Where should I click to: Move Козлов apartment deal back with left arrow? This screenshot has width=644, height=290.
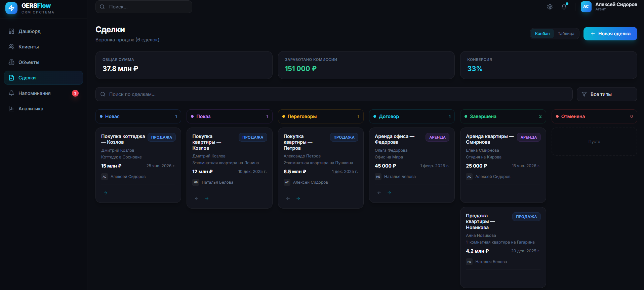(x=197, y=198)
